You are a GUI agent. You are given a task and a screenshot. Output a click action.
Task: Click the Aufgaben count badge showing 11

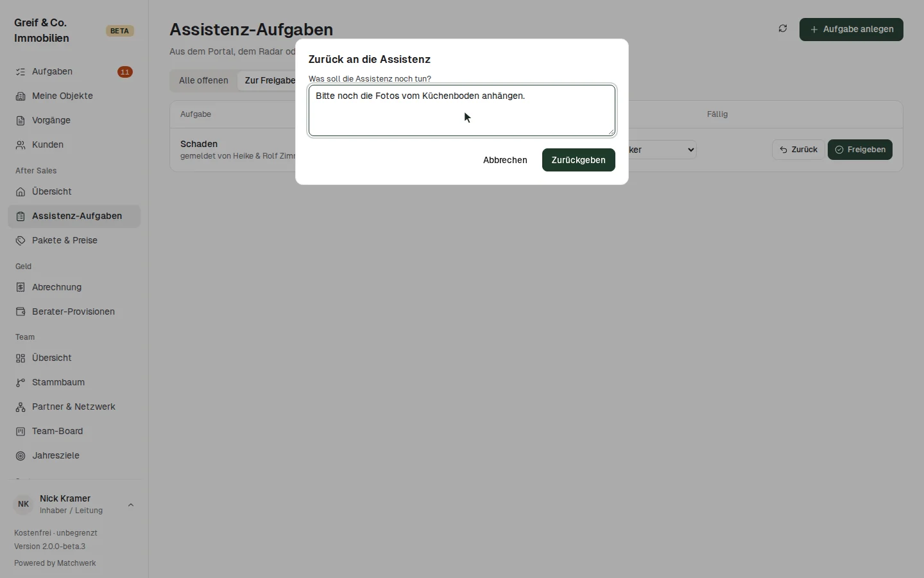[x=125, y=72]
